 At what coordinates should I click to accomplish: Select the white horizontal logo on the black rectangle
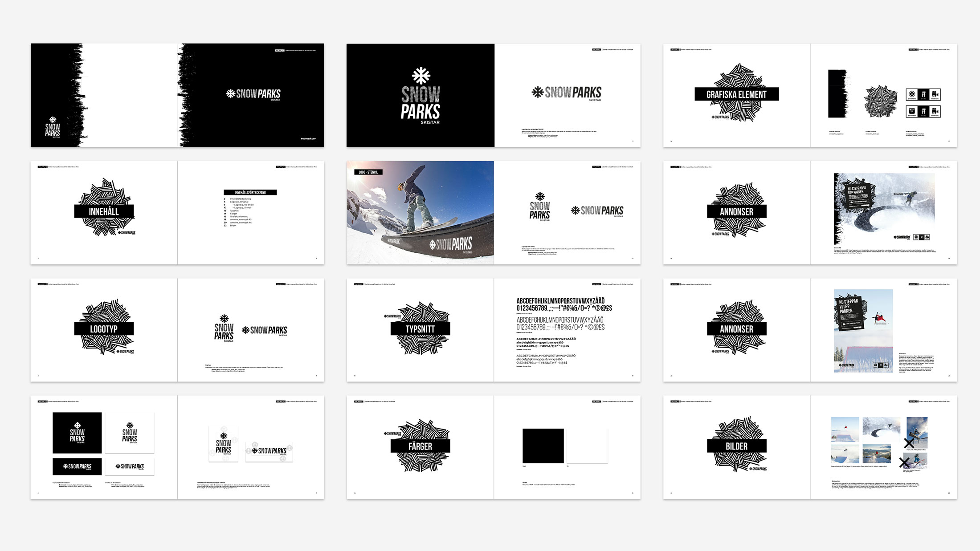pos(77,466)
